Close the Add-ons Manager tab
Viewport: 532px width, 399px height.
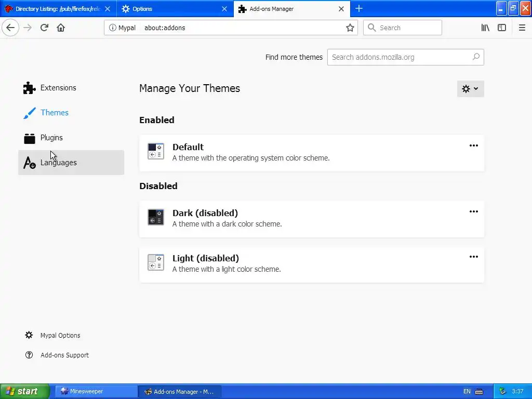[x=341, y=9]
